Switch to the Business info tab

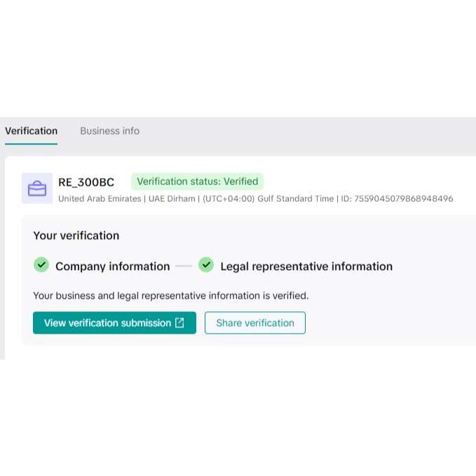coord(109,131)
